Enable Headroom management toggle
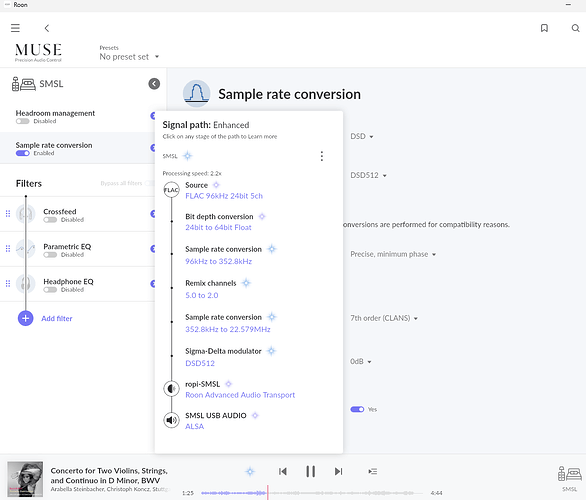This screenshot has width=586, height=500. (x=22, y=121)
